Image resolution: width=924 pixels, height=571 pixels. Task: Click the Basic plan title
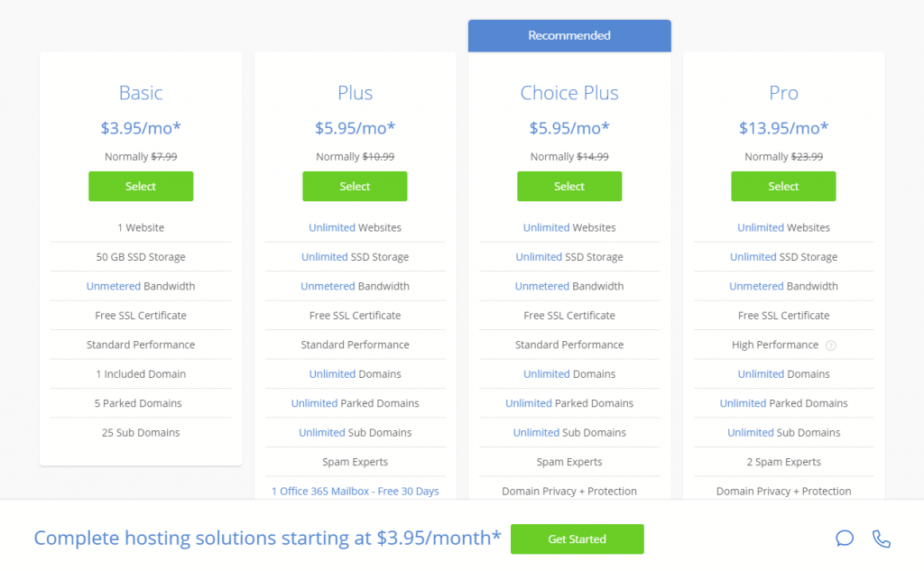click(141, 93)
